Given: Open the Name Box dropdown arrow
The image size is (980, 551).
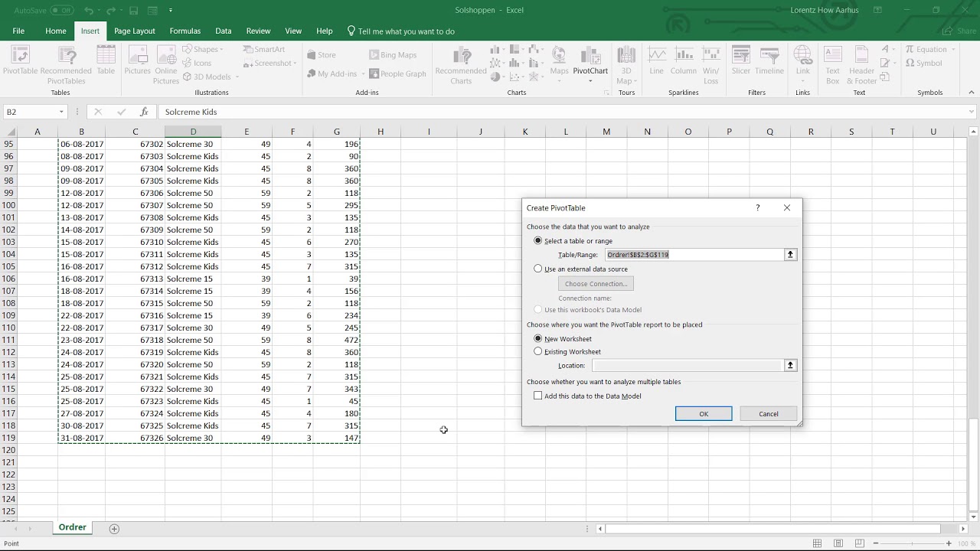Looking at the screenshot, I should pyautogui.click(x=61, y=112).
